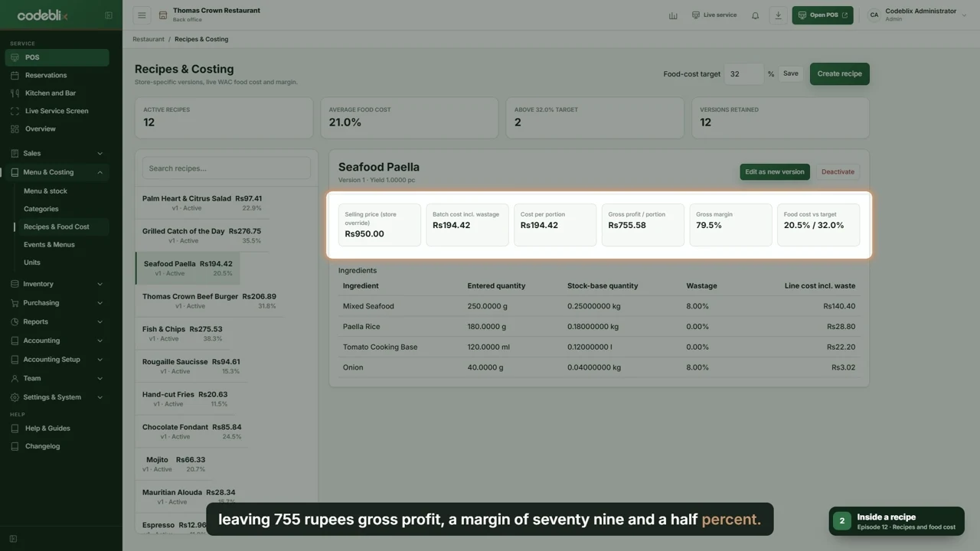Select Grilled Catch of the Day recipe
The image size is (980, 551).
201,235
